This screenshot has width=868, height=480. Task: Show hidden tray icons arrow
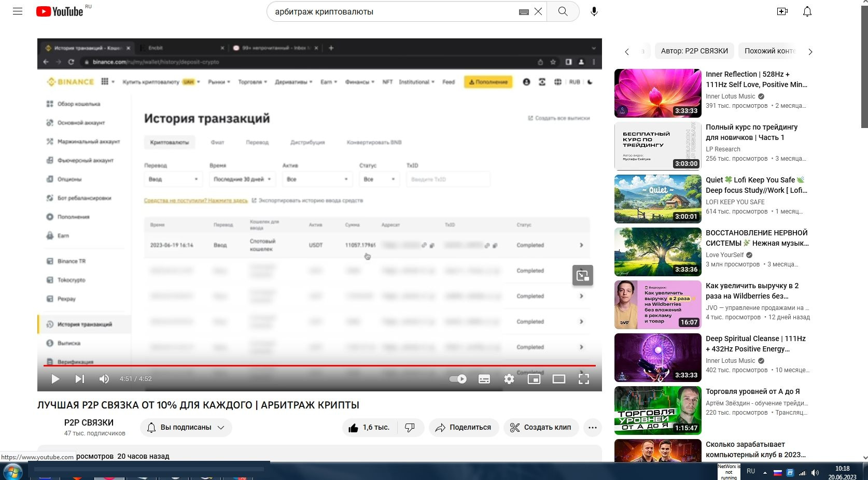[x=765, y=473]
